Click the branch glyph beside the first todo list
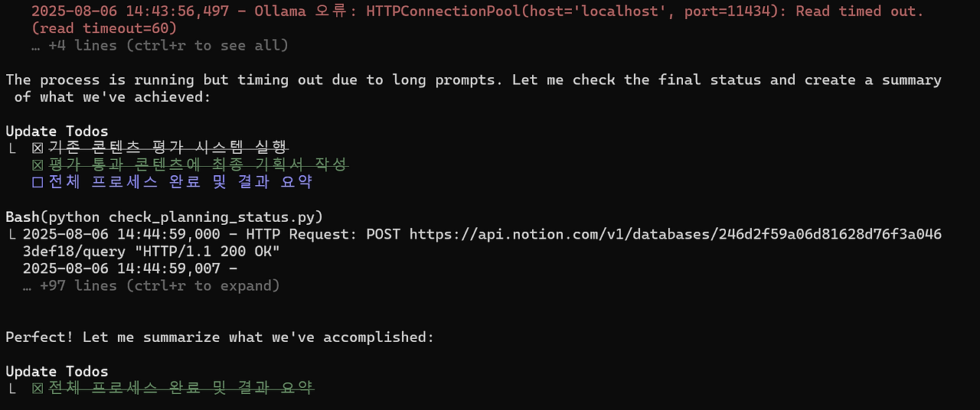Image resolution: width=980 pixels, height=410 pixels. point(11,148)
